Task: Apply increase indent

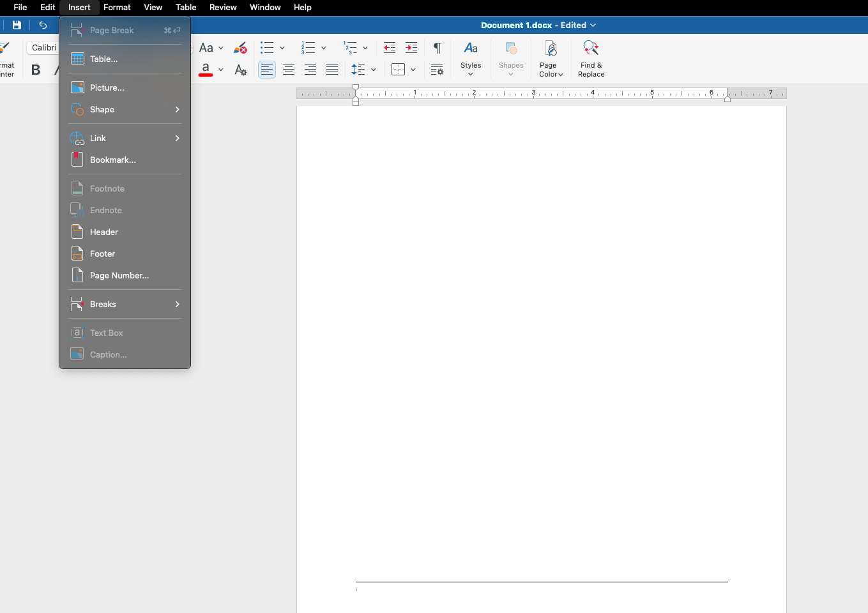Action: (x=411, y=47)
